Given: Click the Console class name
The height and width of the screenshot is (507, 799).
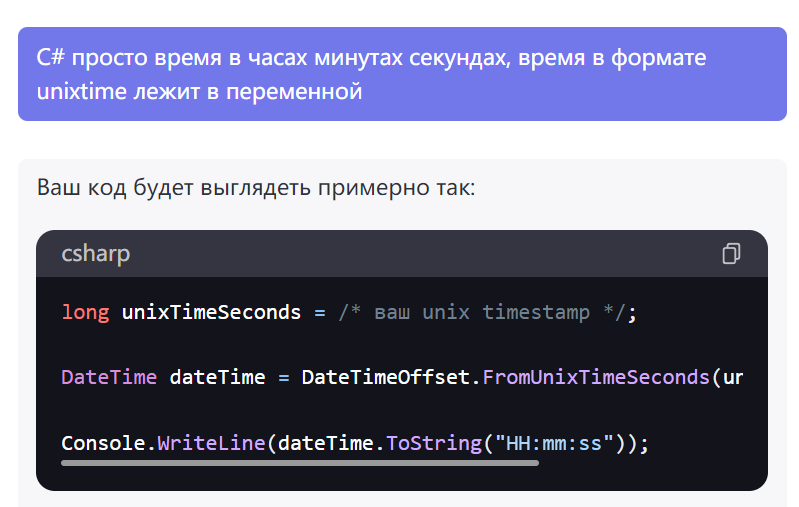Looking at the screenshot, I should (103, 442).
